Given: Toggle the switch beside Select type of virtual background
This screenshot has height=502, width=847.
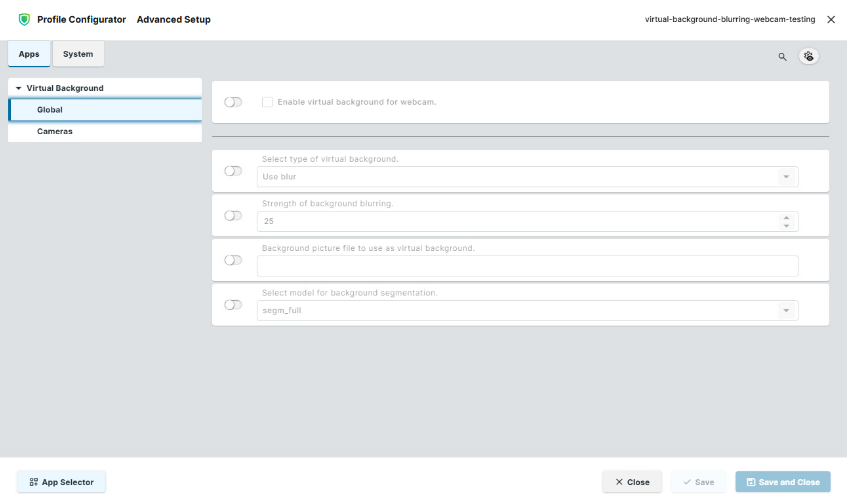Looking at the screenshot, I should pos(234,171).
